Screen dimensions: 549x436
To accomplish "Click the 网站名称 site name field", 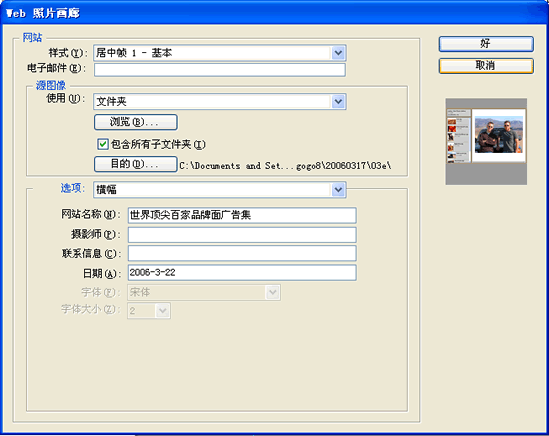I will [242, 215].
